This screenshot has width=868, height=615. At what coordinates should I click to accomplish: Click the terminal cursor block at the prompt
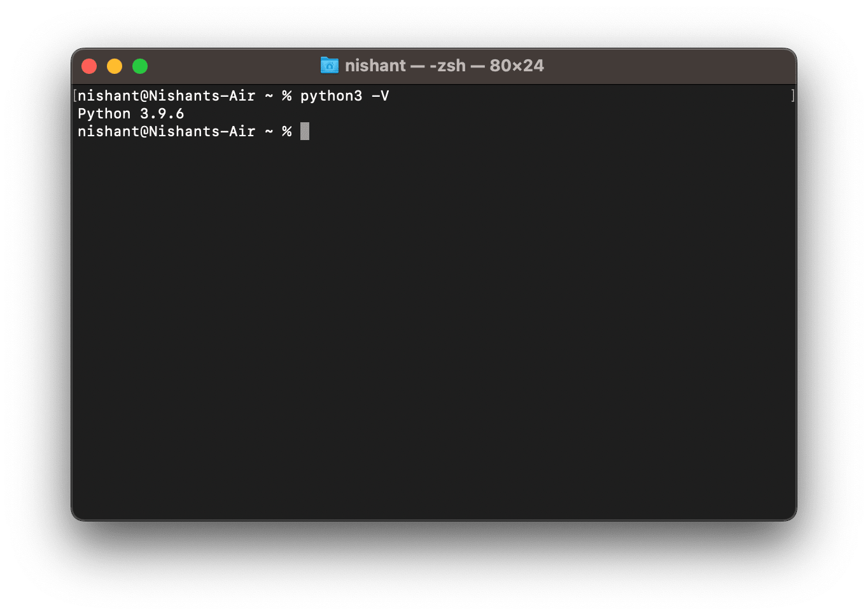click(305, 131)
